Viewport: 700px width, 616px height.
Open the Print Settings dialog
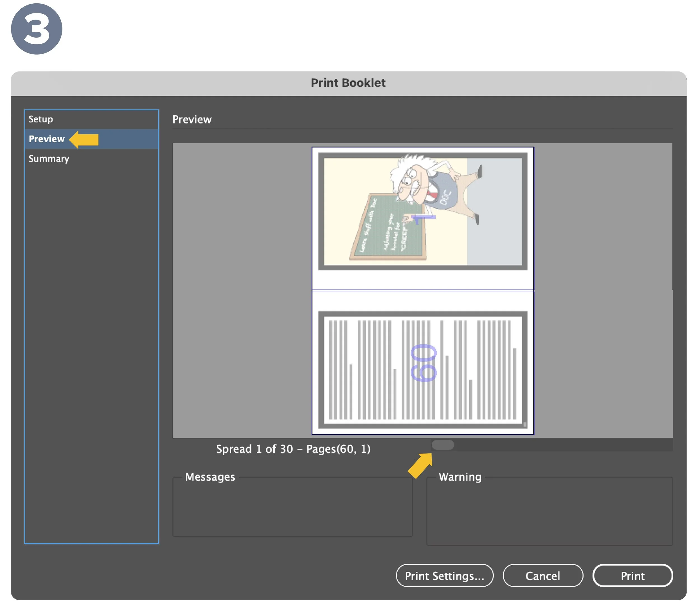(445, 576)
